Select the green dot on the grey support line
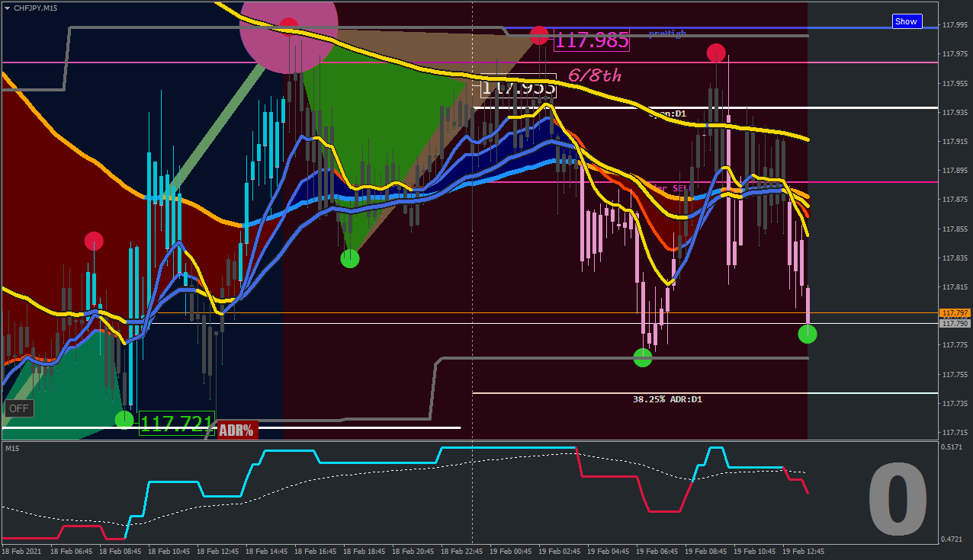 (x=643, y=357)
